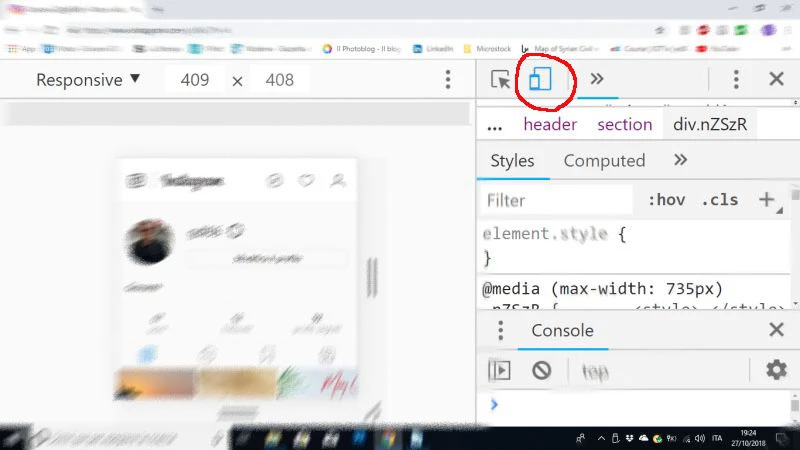Open the Microstock bookmarks folder
This screenshot has height=450, width=800.
(487, 49)
